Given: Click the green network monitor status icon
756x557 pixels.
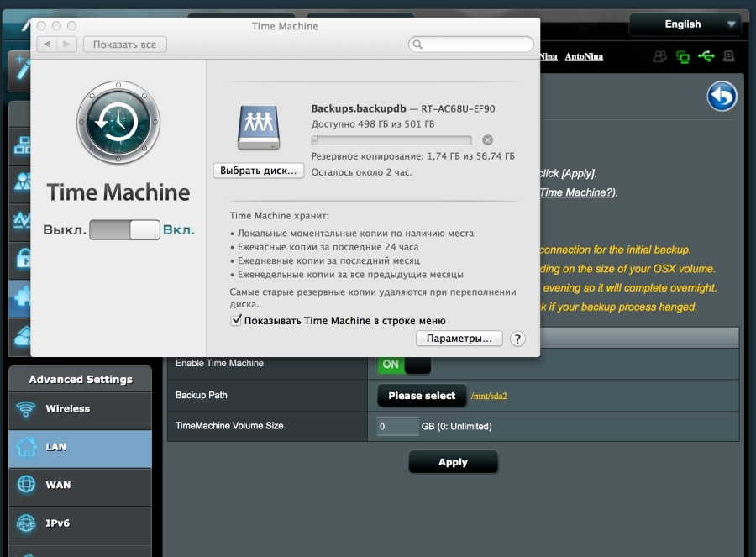Looking at the screenshot, I should 683,57.
